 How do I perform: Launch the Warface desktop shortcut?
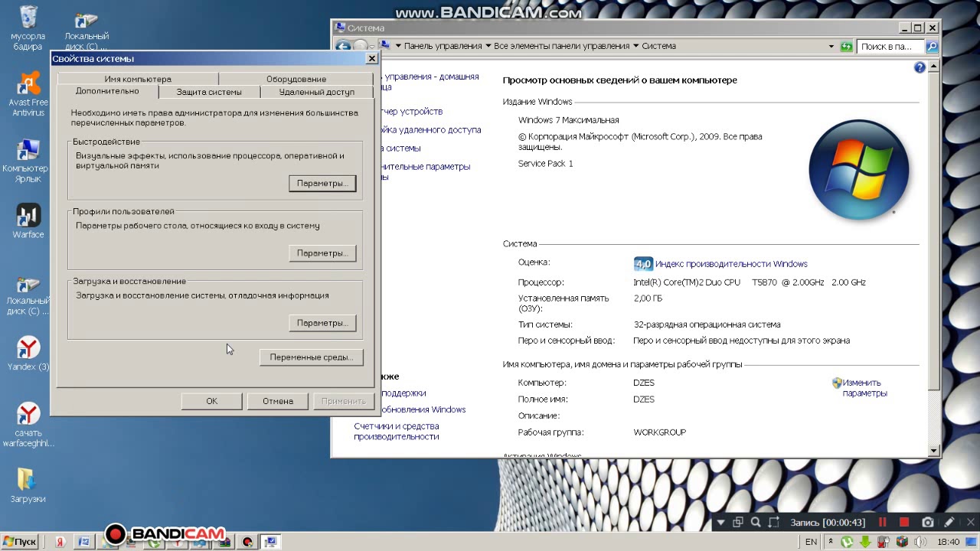(28, 221)
